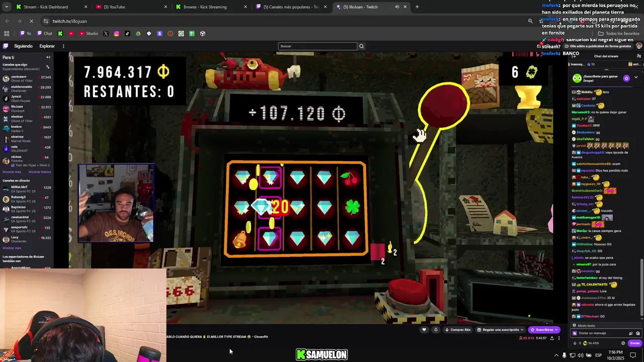Open the Google Drive bookmark icon
Viewport: 644px width, 362px height.
coord(138,34)
